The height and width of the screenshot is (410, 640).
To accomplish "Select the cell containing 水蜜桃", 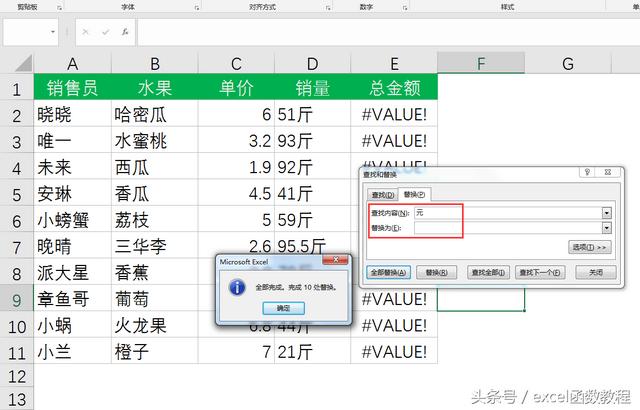I will [155, 141].
